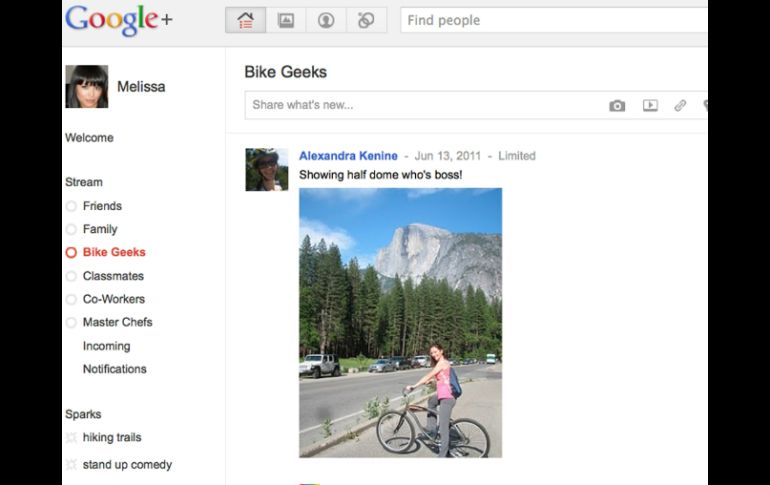770x485 pixels.
Task: Open the Profile icon in top bar
Action: (x=326, y=20)
